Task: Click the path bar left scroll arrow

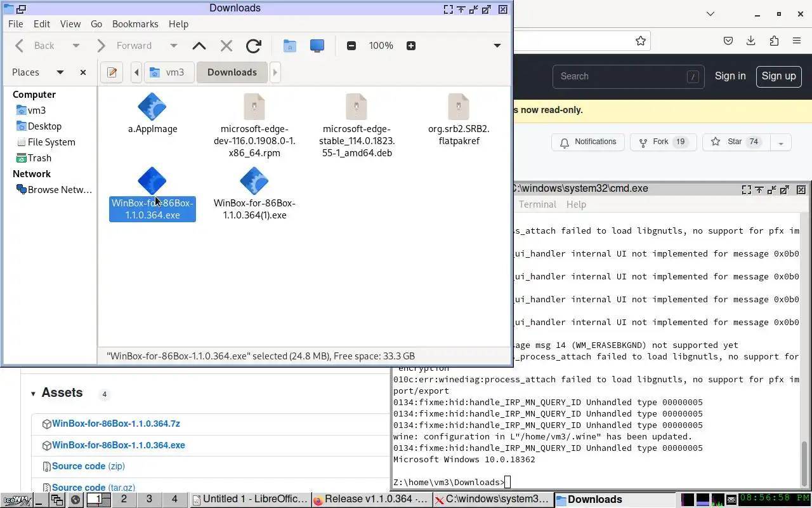Action: coord(136,72)
